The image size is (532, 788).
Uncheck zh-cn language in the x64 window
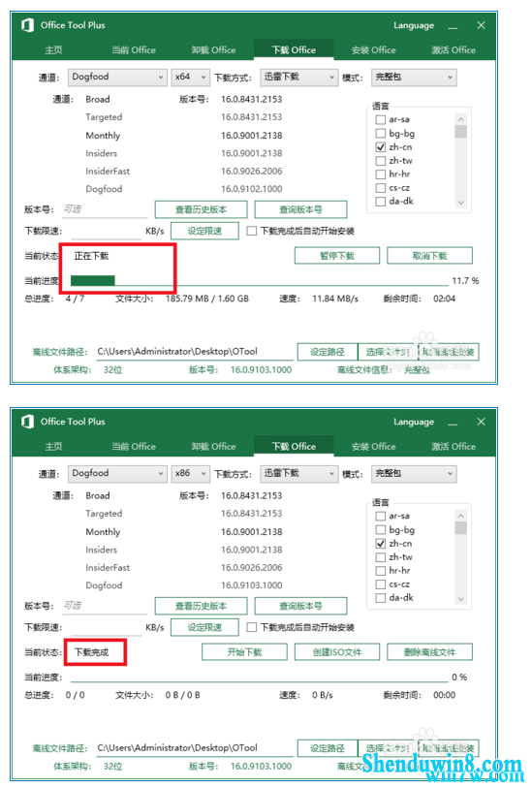[380, 146]
